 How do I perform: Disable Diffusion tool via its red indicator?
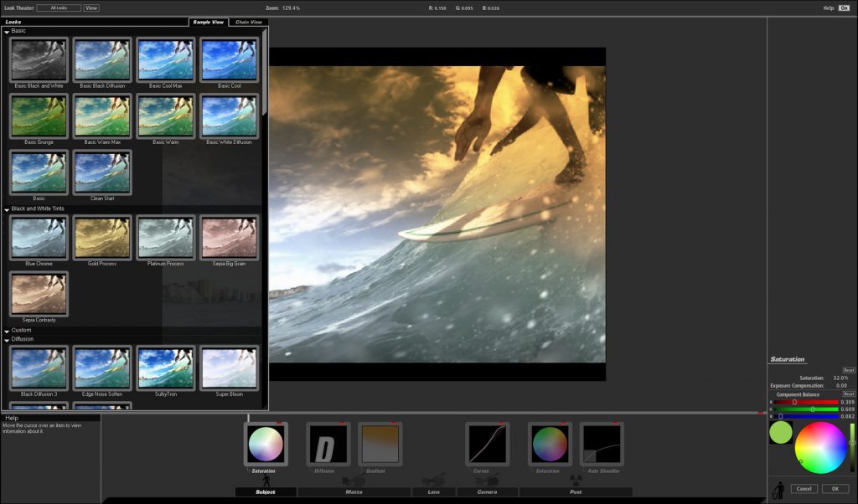click(x=343, y=424)
